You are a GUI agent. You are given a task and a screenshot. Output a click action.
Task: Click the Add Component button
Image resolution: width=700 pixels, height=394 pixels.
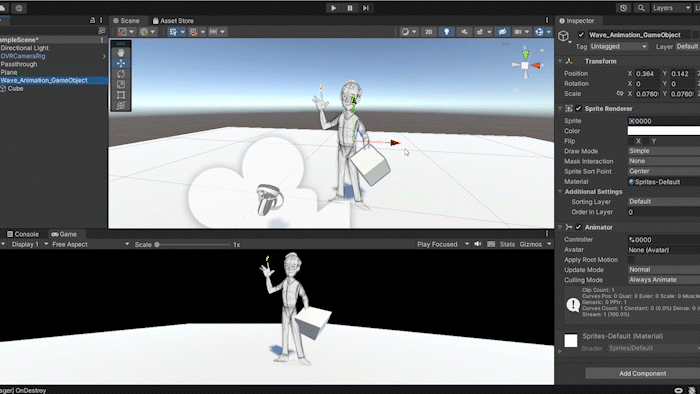click(x=643, y=373)
